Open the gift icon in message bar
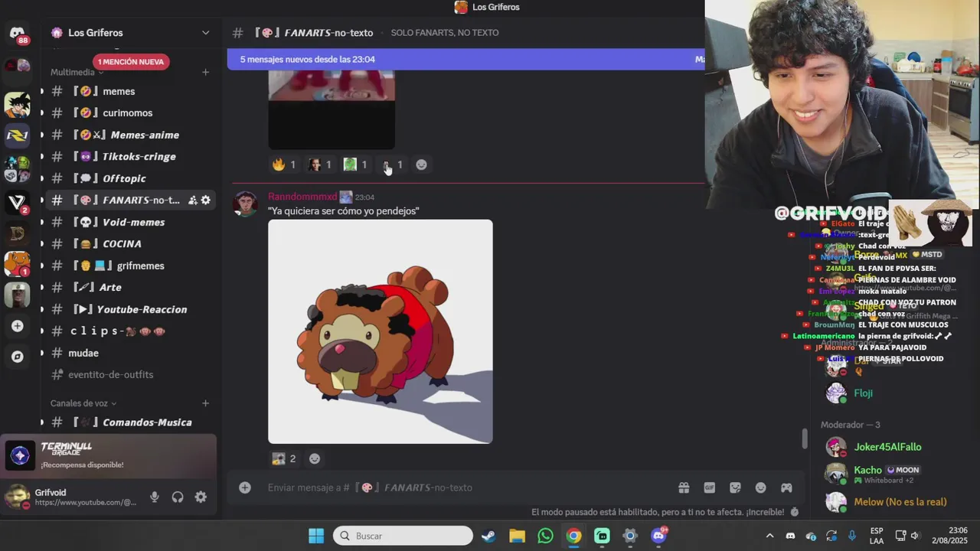980x551 pixels. [x=684, y=487]
